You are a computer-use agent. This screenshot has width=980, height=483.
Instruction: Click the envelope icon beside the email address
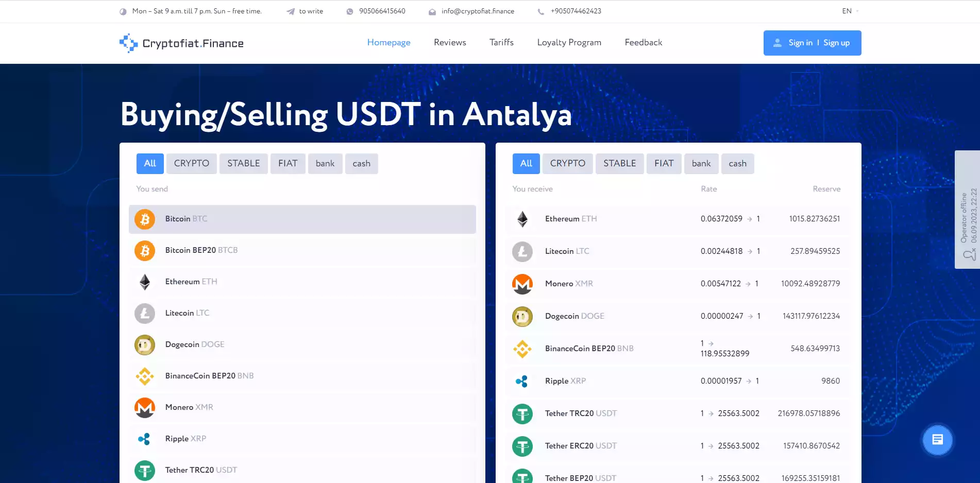[432, 11]
